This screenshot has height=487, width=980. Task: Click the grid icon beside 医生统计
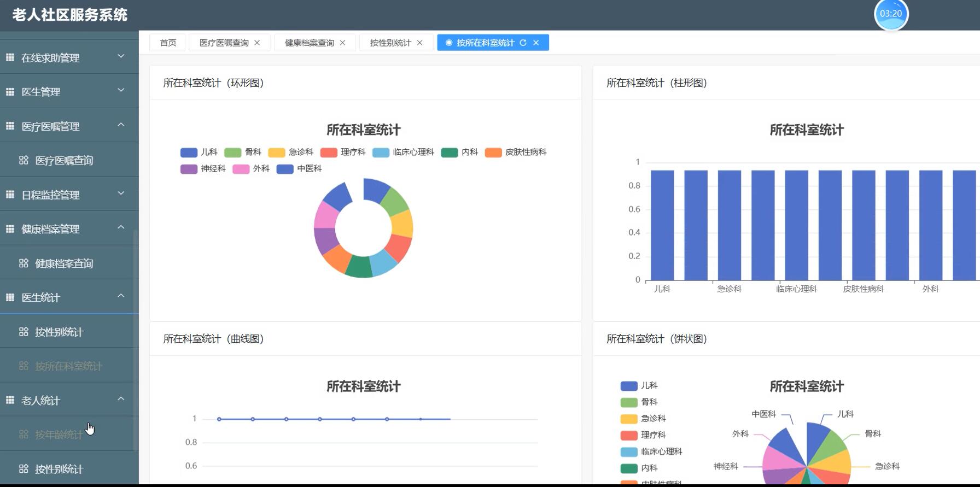pos(10,297)
